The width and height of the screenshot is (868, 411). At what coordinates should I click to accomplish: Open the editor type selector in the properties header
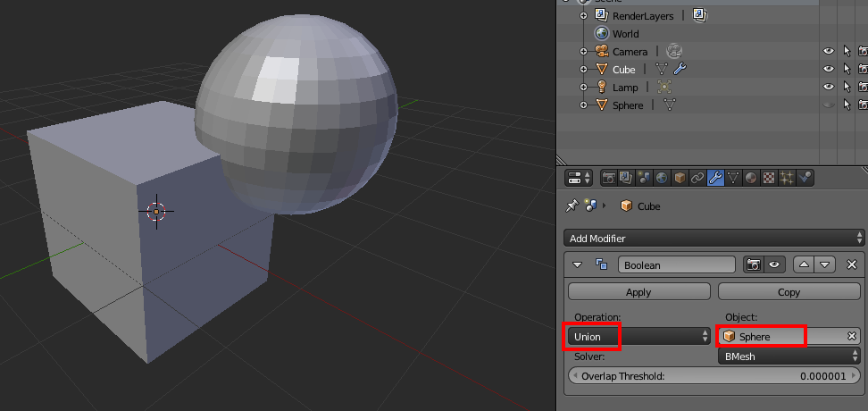(579, 178)
